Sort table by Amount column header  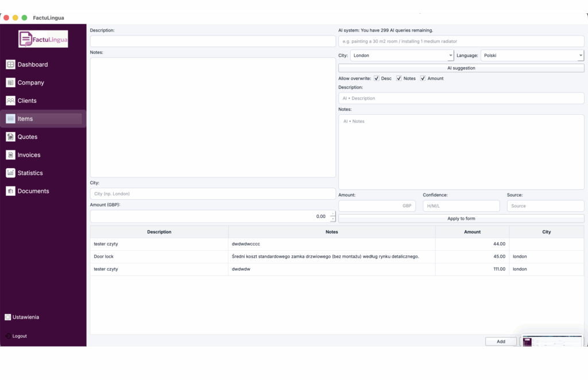point(472,232)
